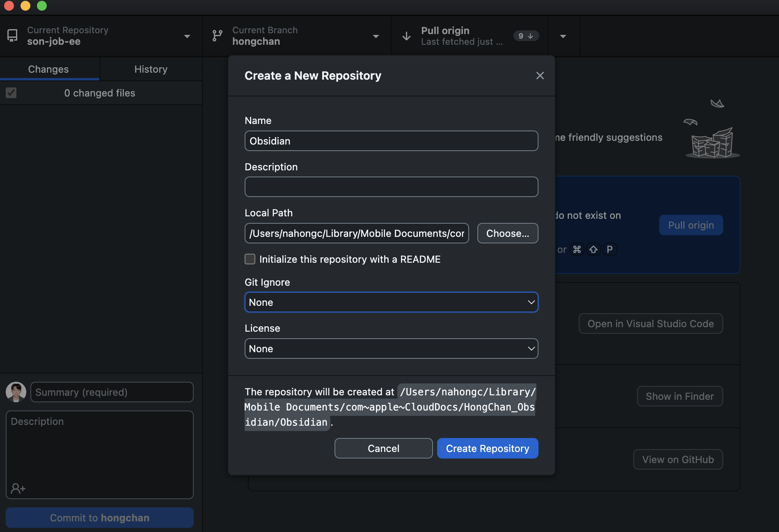Screen dimensions: 779x532
Task: Click the blue Pull origin button
Action: pos(691,225)
